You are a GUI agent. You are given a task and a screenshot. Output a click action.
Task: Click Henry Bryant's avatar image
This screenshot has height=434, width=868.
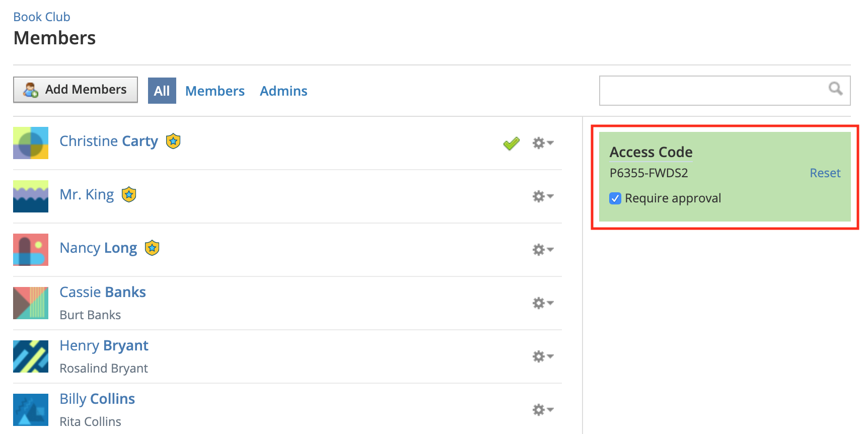click(31, 356)
